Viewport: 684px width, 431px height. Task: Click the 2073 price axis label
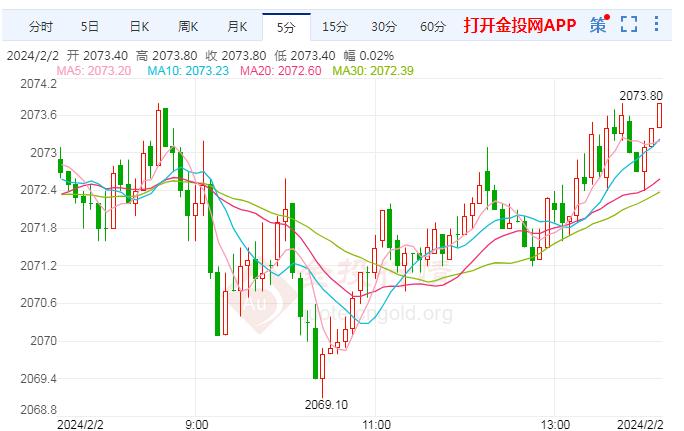click(x=43, y=153)
